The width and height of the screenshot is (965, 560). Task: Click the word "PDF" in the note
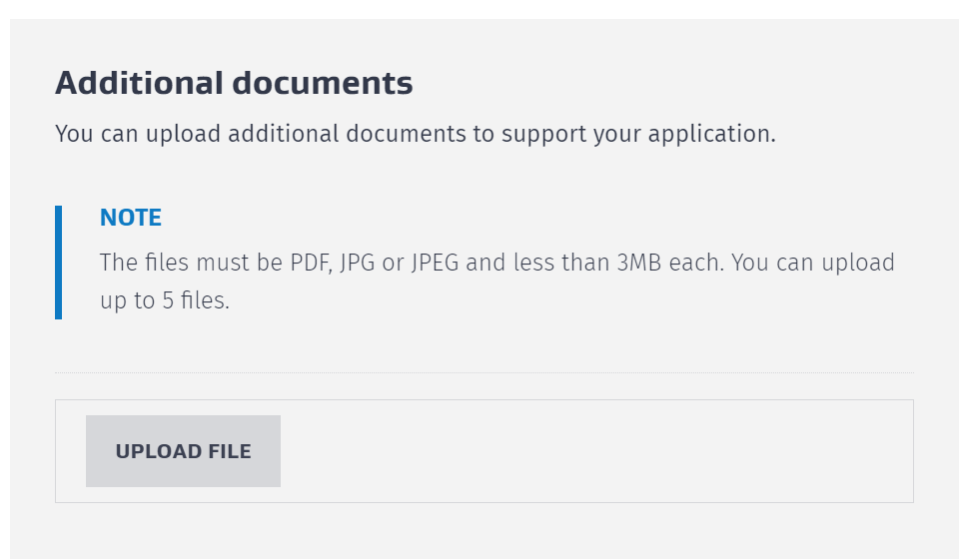pyautogui.click(x=310, y=264)
